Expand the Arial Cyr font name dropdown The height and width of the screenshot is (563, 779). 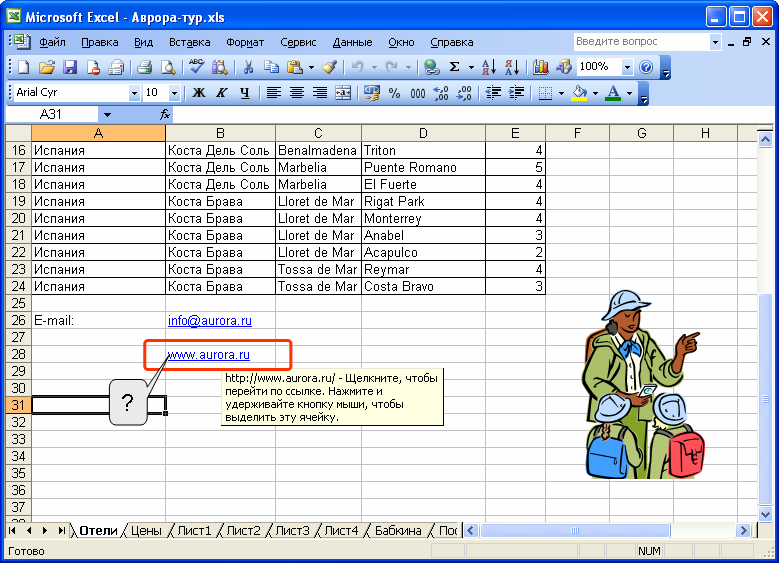[x=134, y=93]
